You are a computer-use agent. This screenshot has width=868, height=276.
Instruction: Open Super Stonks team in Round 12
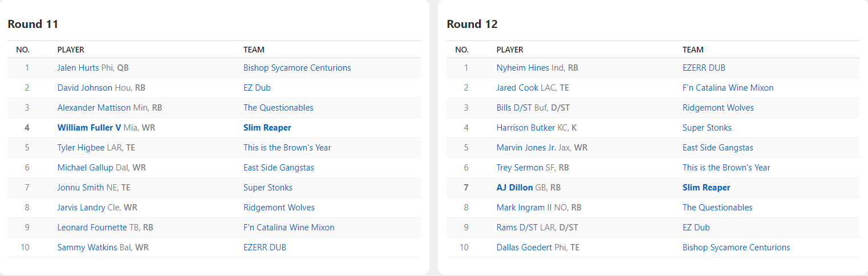(x=707, y=128)
